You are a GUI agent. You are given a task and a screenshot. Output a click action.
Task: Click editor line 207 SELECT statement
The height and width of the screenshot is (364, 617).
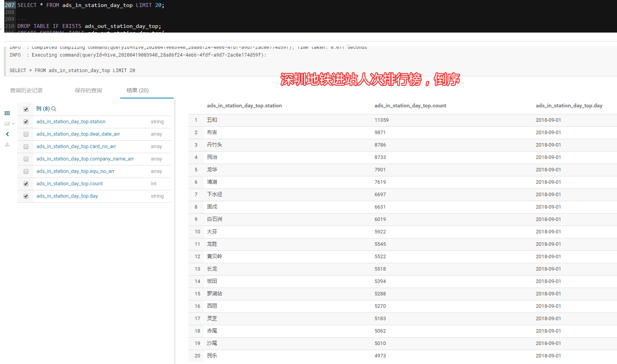coord(91,5)
